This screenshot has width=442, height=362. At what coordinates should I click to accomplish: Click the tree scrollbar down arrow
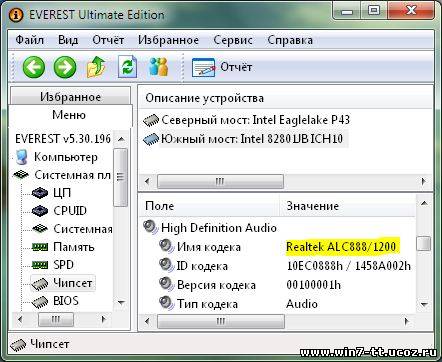pos(121,302)
